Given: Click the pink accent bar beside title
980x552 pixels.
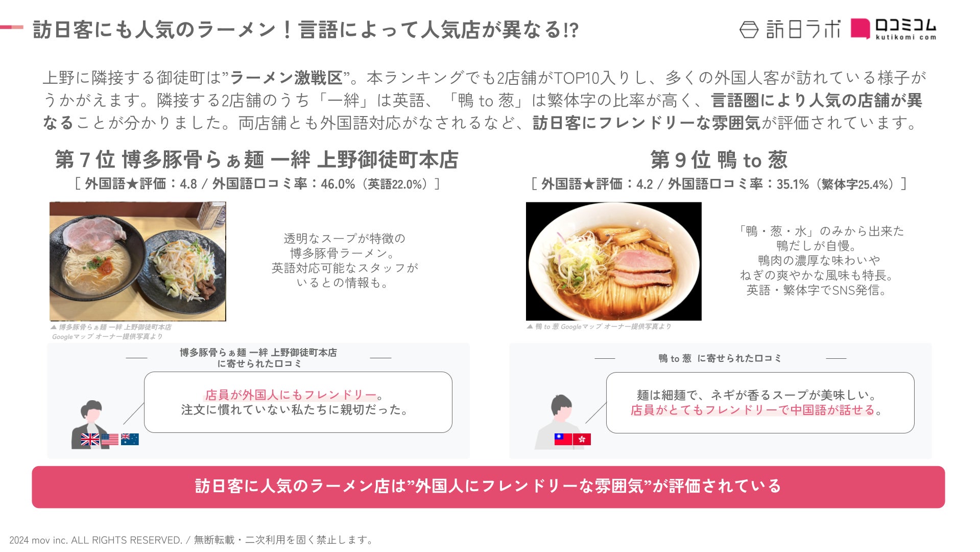Looking at the screenshot, I should click(x=12, y=27).
